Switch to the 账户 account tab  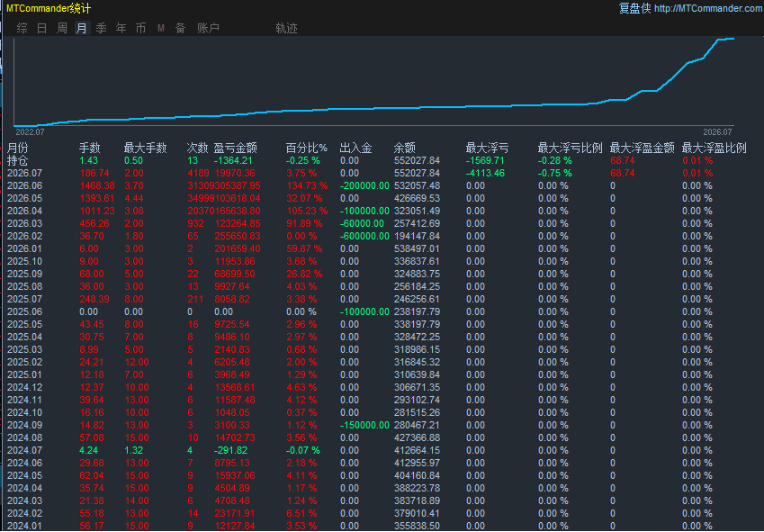(208, 28)
